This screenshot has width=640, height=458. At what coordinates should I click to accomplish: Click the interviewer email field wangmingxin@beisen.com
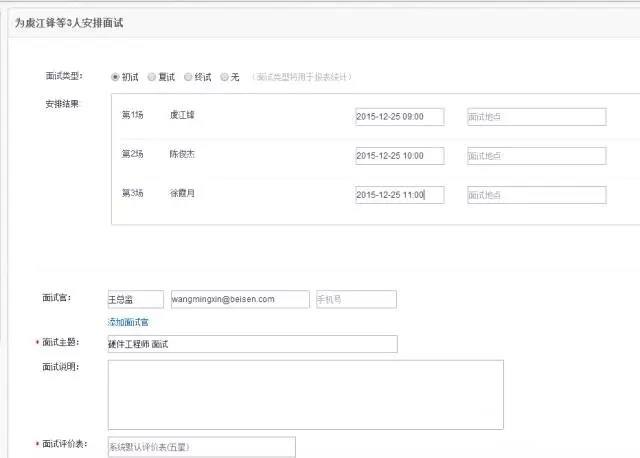(240, 299)
